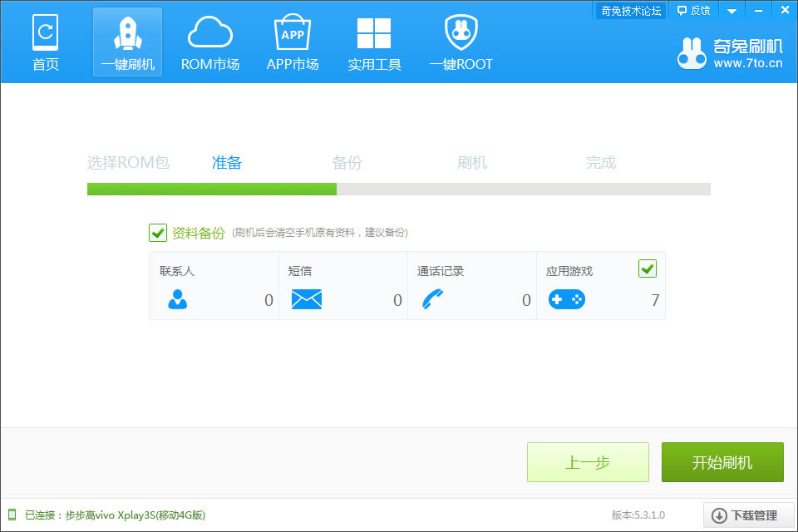Click the 联系人 contacts backup icon
This screenshot has width=798, height=532.
[178, 299]
